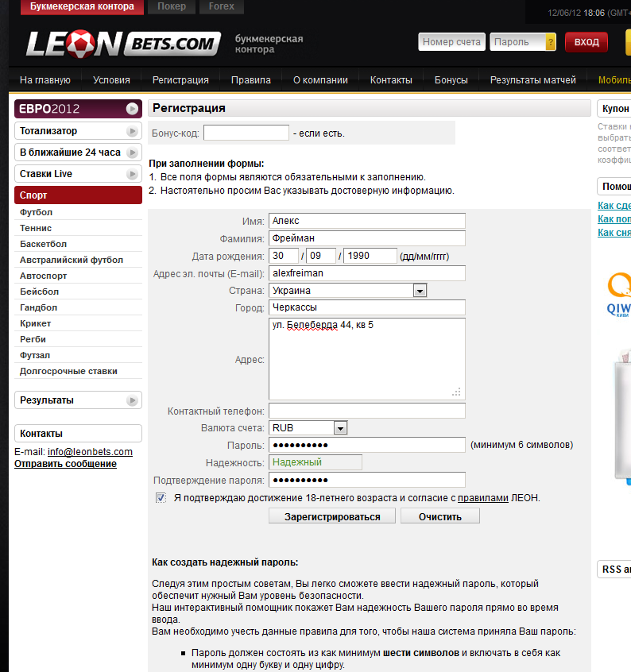Image resolution: width=631 pixels, height=672 pixels.
Task: Click the Имя field containing Алекс
Action: pyautogui.click(x=367, y=221)
